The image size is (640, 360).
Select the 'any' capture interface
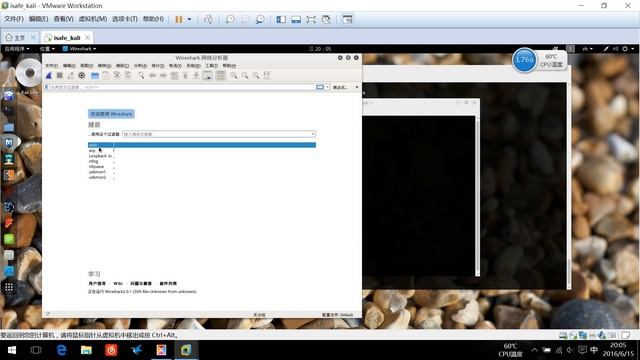(x=202, y=151)
